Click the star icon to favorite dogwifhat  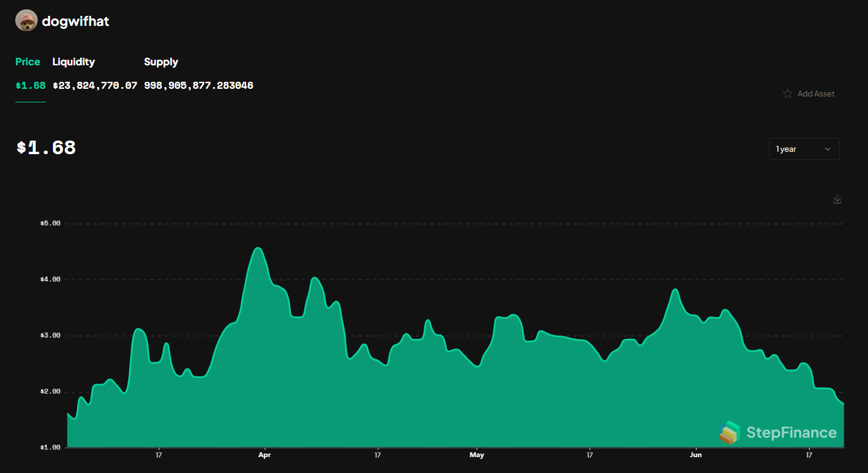coord(787,93)
